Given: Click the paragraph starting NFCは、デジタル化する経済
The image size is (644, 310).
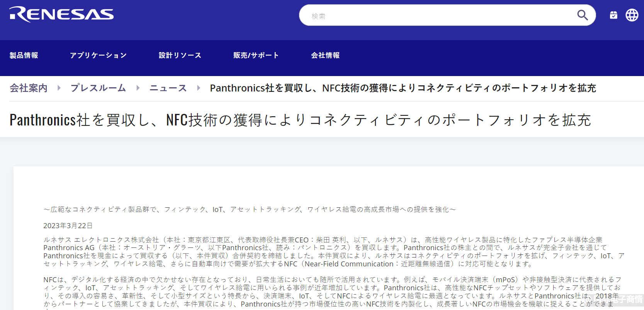Looking at the screenshot, I should point(333,292).
